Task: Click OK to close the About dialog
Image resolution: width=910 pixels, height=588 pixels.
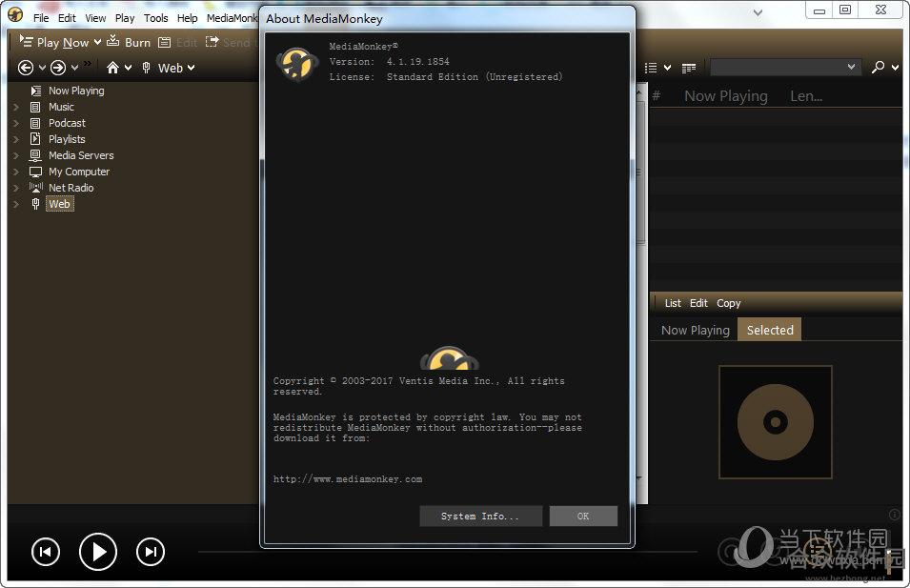Action: [583, 516]
